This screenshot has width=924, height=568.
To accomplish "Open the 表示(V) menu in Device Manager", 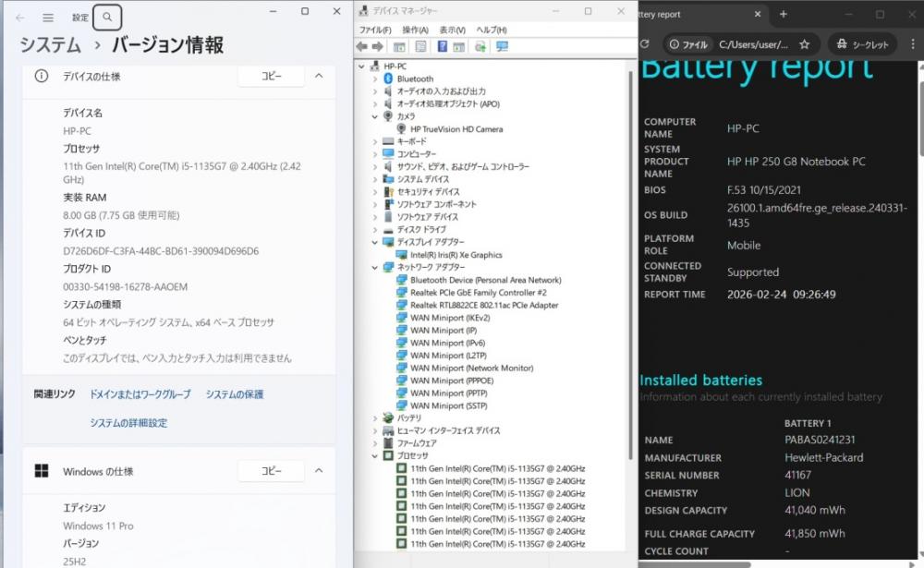I will [x=452, y=30].
